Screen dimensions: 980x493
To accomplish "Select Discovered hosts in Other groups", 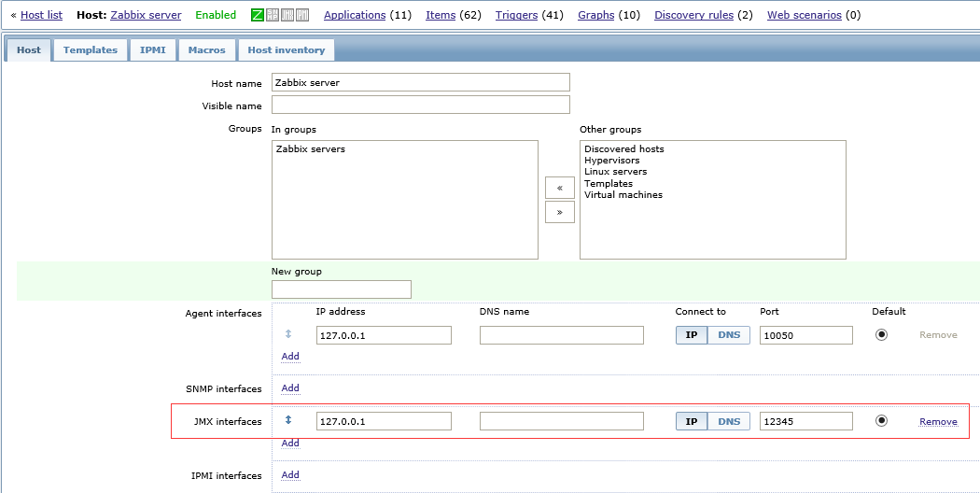I will tap(623, 148).
